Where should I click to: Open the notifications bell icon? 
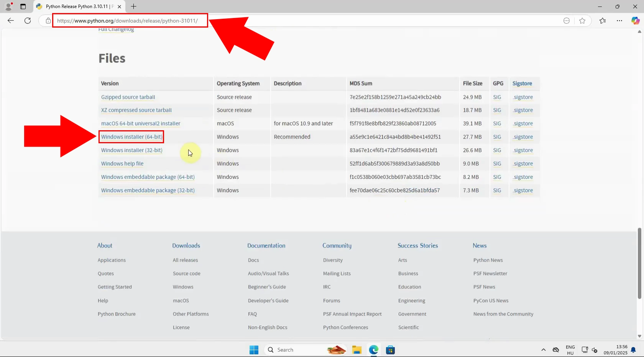click(633, 350)
